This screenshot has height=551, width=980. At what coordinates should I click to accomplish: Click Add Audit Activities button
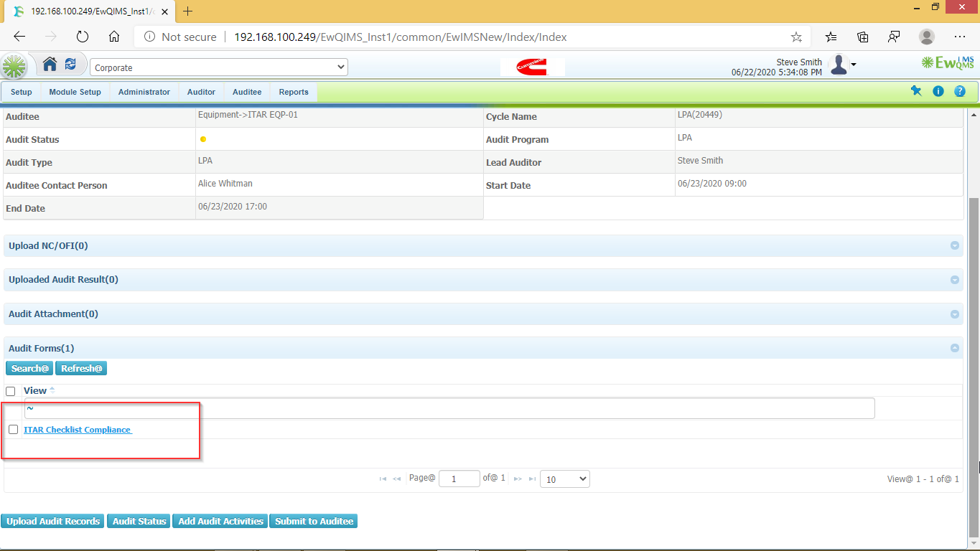click(x=221, y=521)
